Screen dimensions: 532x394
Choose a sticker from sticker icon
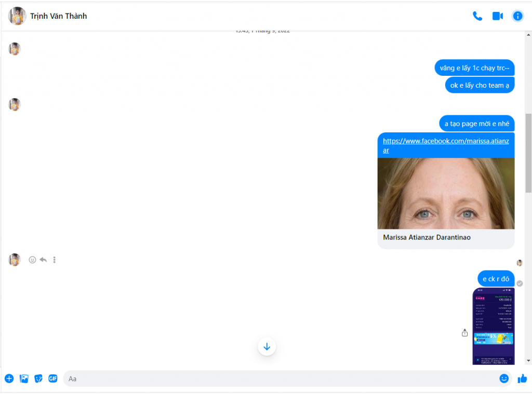pos(38,378)
